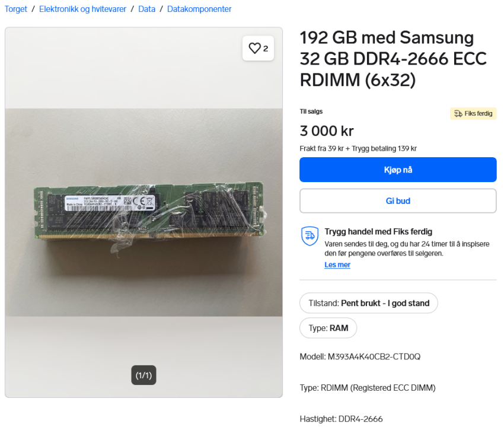504x427 pixels.
Task: Go to the Data breadcrumb
Action: pos(146,9)
